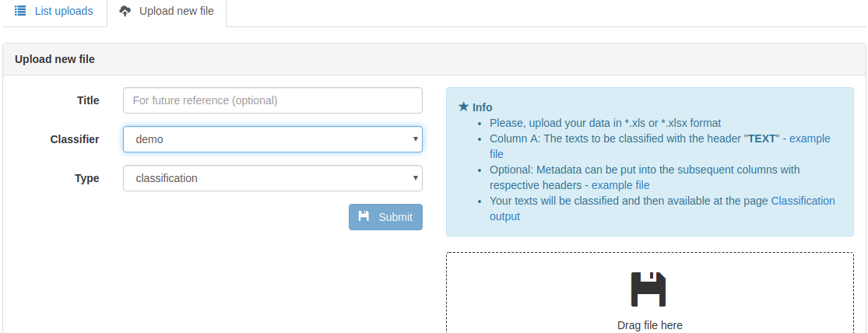This screenshot has width=868, height=333.
Task: Click the star icon next to Info
Action: coord(464,107)
